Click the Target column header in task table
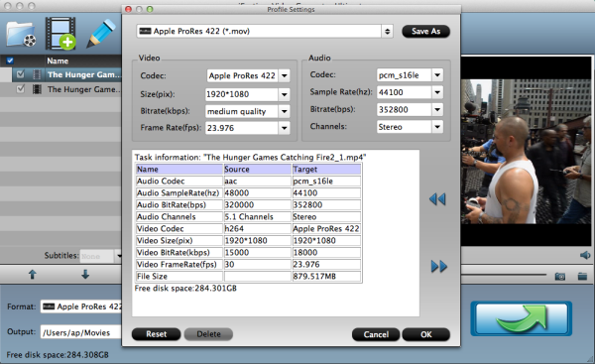 (x=326, y=169)
